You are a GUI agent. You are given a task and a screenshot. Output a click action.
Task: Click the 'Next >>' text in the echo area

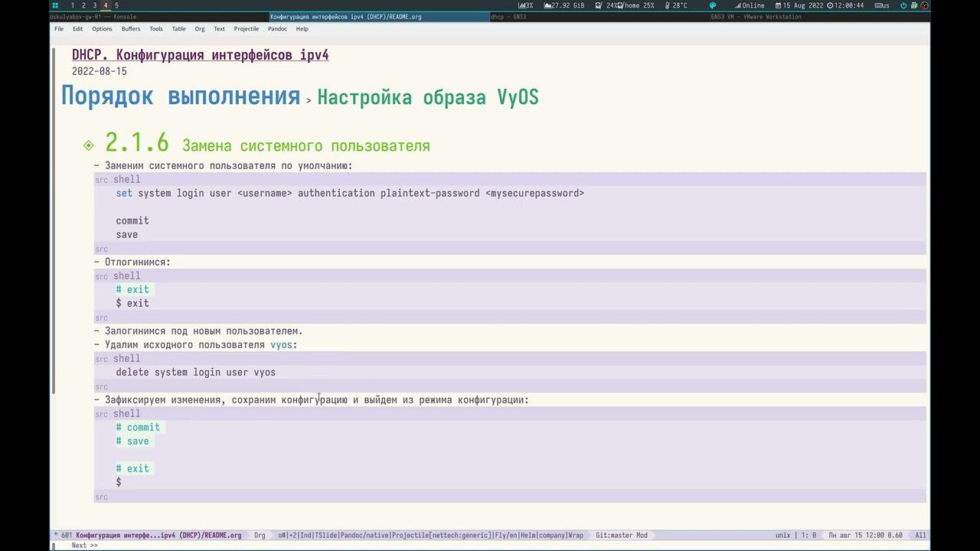coord(84,546)
